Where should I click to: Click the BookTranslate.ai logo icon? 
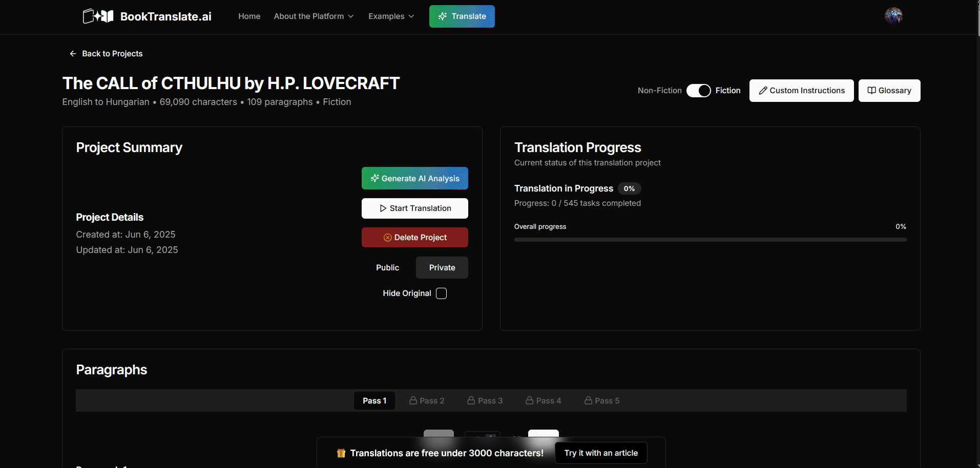(98, 16)
